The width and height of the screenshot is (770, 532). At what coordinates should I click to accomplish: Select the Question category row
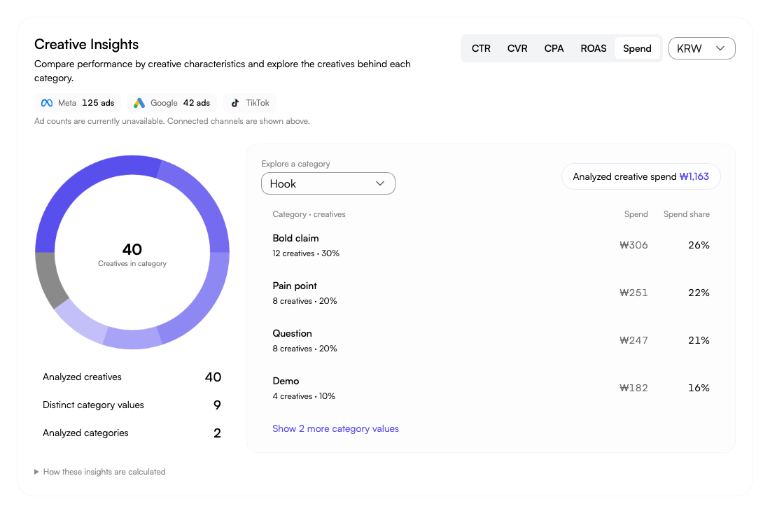491,340
